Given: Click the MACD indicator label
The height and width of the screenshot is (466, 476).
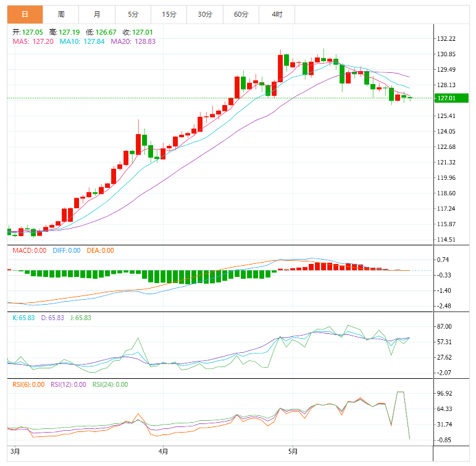Looking at the screenshot, I should [x=30, y=250].
